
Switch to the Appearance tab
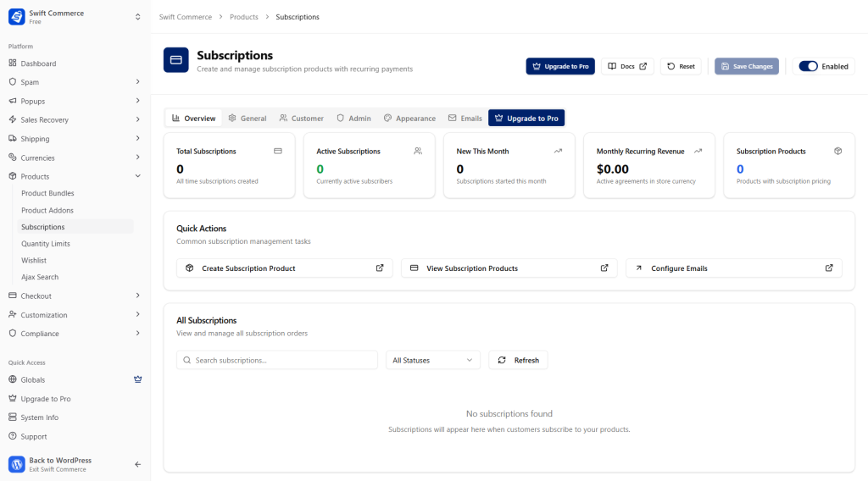click(x=409, y=119)
